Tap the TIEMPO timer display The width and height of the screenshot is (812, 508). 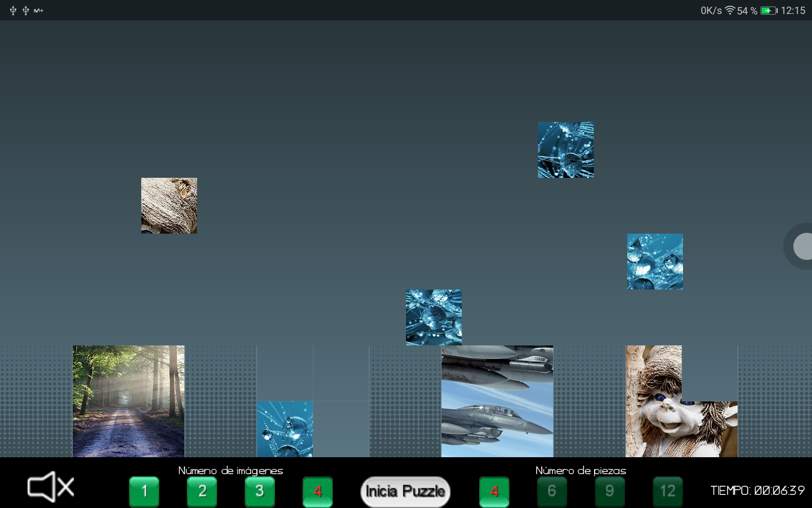pyautogui.click(x=757, y=491)
